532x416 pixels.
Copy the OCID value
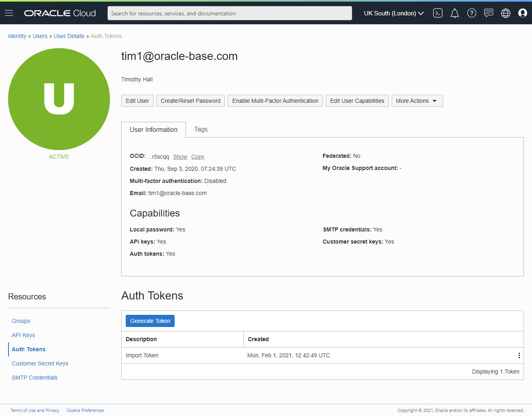[x=198, y=157]
